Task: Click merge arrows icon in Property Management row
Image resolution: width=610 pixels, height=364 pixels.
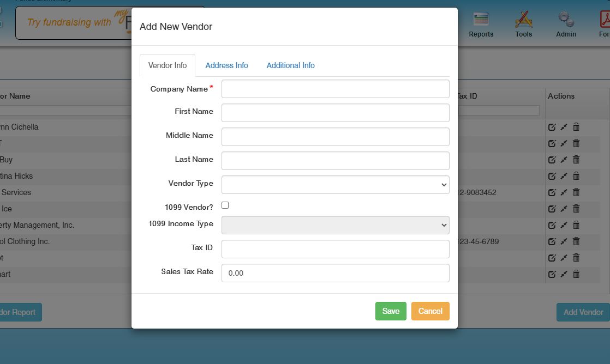Action: coord(564,225)
